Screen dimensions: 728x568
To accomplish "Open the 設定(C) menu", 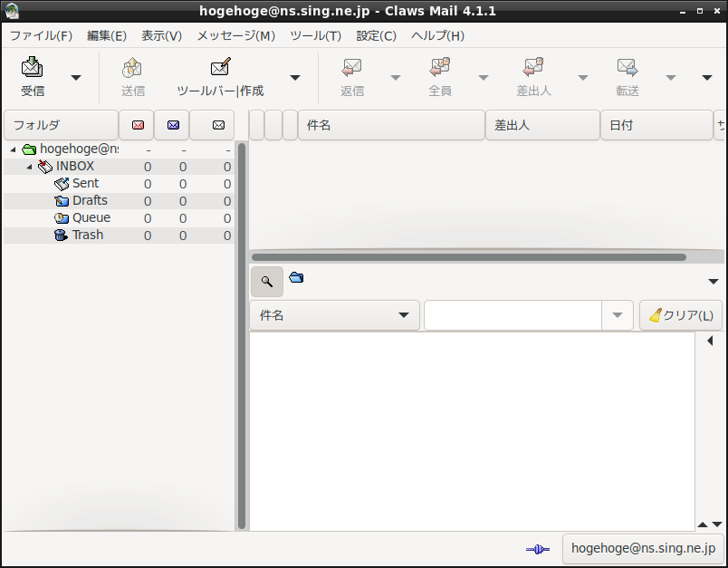I will [376, 35].
